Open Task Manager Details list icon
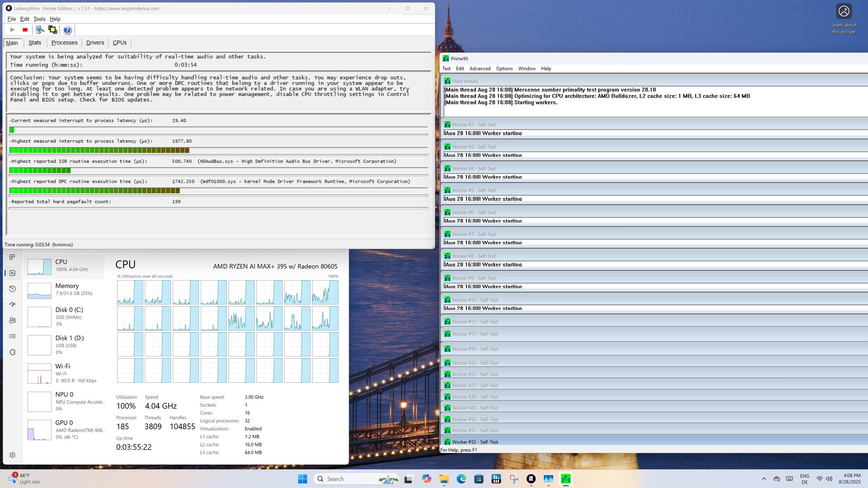 pos(13,336)
